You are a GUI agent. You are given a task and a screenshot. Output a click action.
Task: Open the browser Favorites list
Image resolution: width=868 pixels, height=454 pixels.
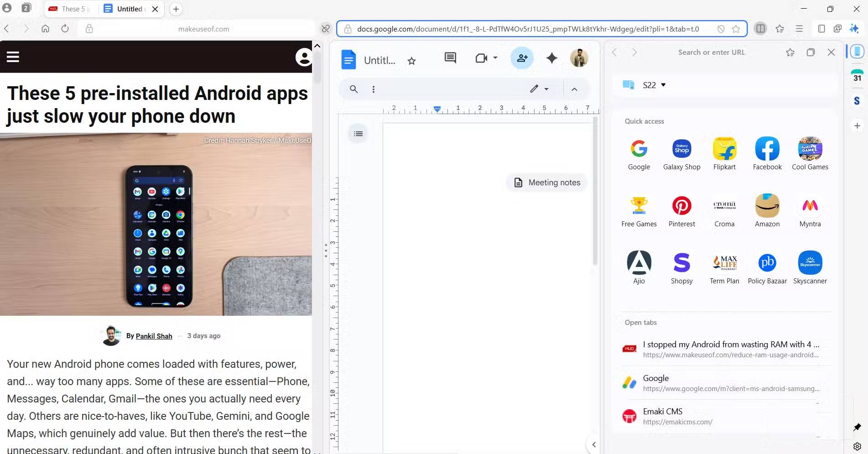pos(780,29)
